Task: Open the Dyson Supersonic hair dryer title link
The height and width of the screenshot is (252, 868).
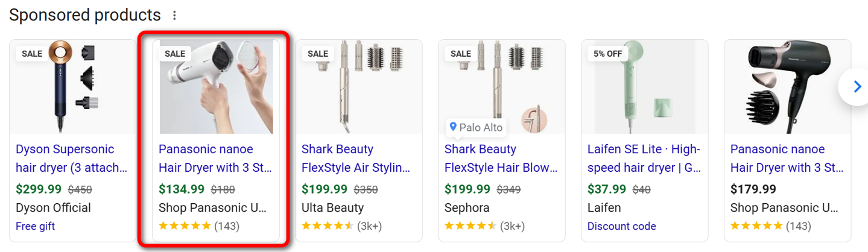Action: click(71, 159)
